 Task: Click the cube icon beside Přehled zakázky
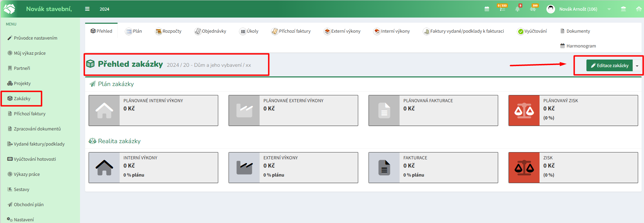(90, 64)
